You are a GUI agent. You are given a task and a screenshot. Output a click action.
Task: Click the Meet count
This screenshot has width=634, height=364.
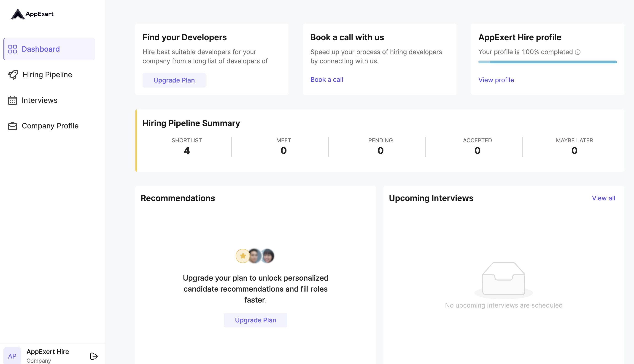[x=283, y=151]
